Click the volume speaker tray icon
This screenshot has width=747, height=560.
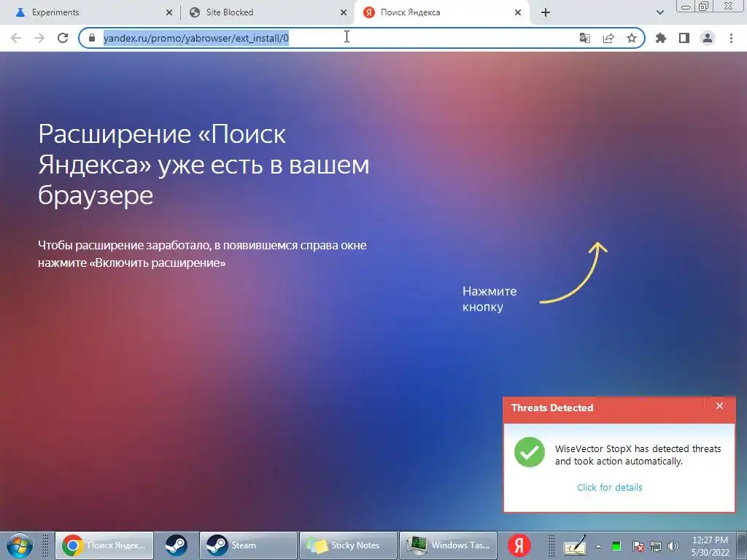(673, 546)
